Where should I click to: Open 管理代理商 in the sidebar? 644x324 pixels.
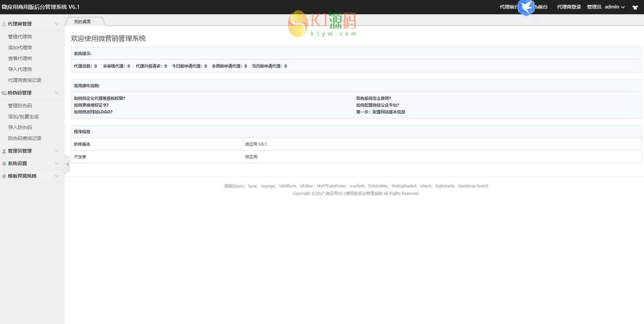pos(20,37)
